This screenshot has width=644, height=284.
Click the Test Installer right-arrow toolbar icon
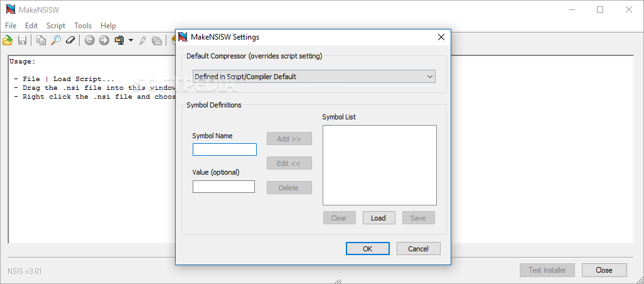pos(104,40)
